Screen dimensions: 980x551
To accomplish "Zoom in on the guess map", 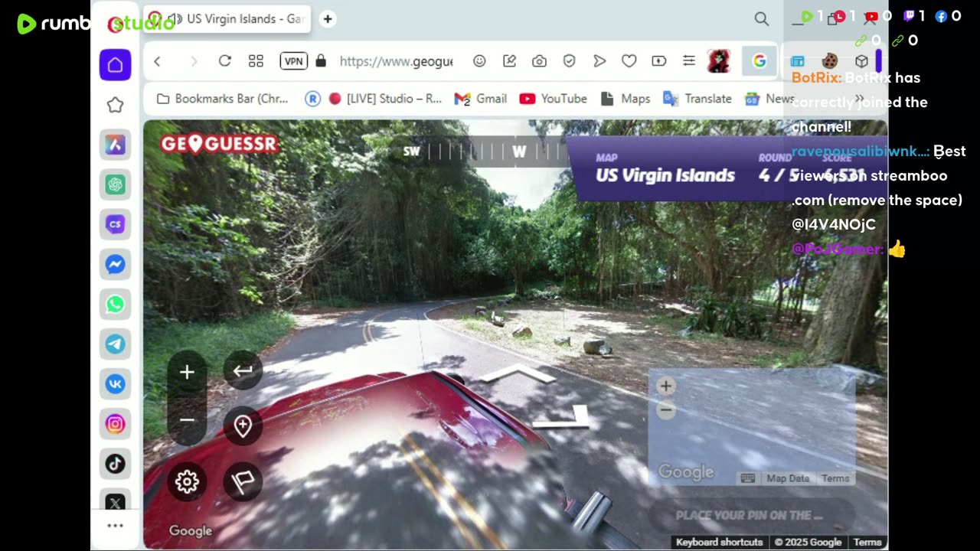I will pos(665,386).
